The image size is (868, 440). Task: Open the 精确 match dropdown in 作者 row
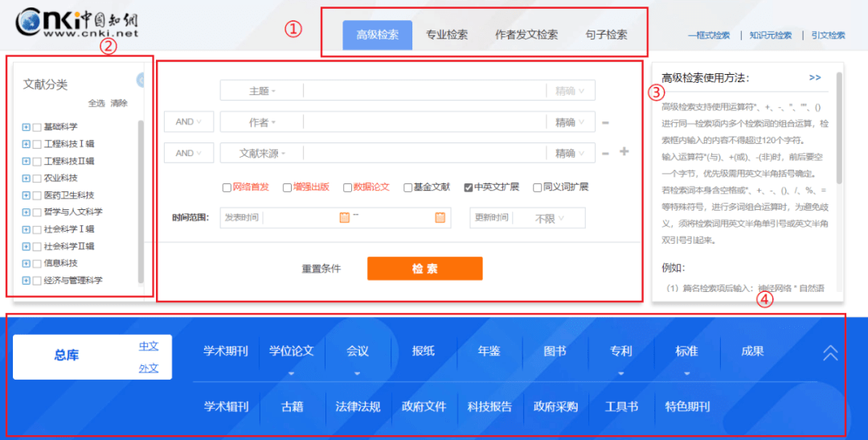570,122
